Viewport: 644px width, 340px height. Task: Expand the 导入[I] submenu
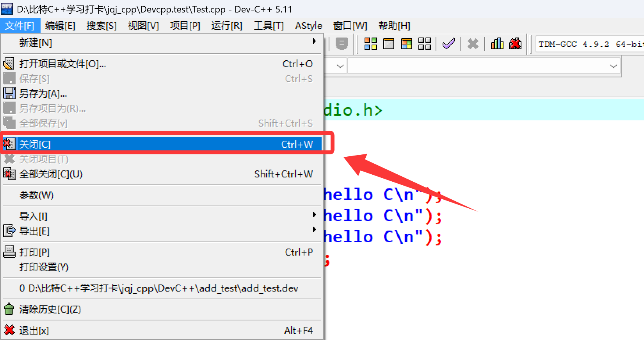[x=162, y=216]
